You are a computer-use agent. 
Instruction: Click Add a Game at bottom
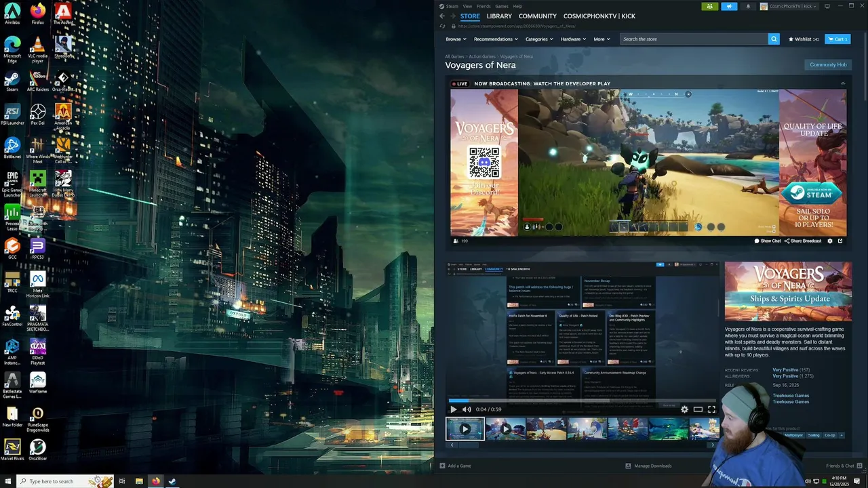[x=455, y=466]
